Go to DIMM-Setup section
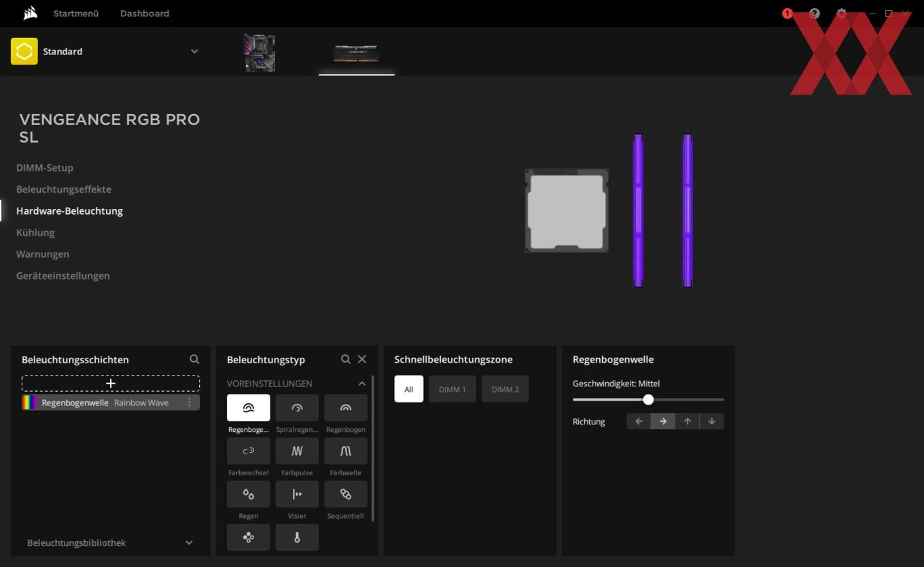 pos(45,168)
